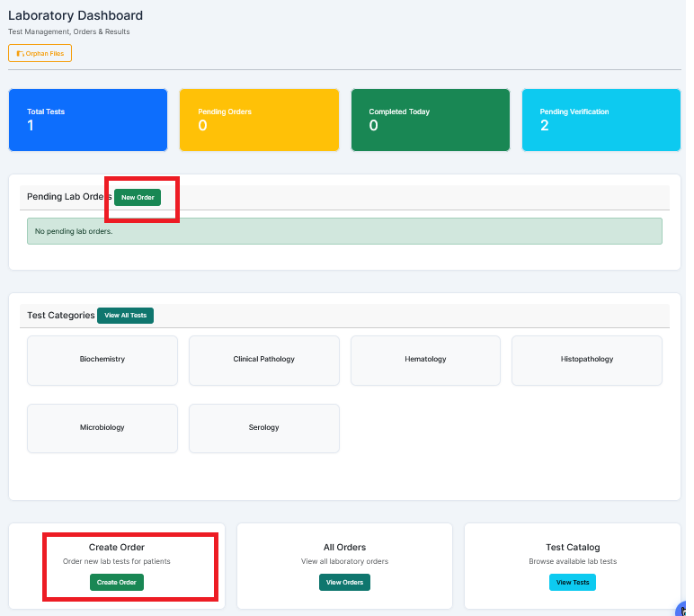Open the Hematology category
Screen dimensions: 694x616
pos(425,361)
